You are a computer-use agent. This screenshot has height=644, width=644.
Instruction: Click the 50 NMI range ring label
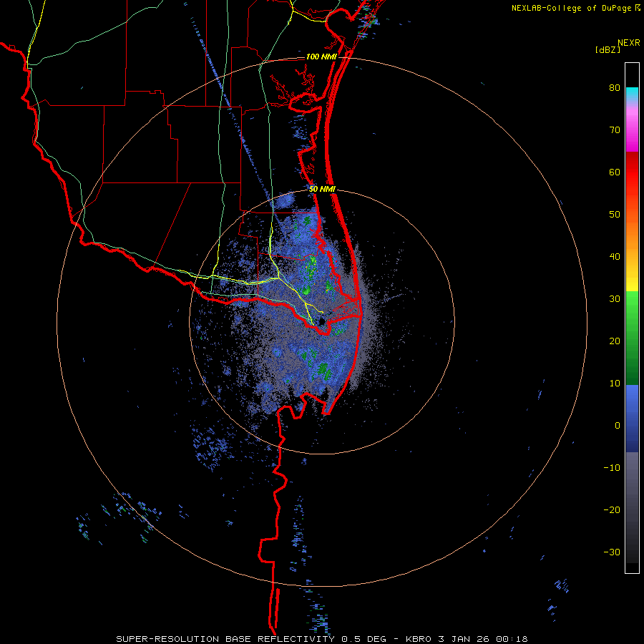pos(322,190)
